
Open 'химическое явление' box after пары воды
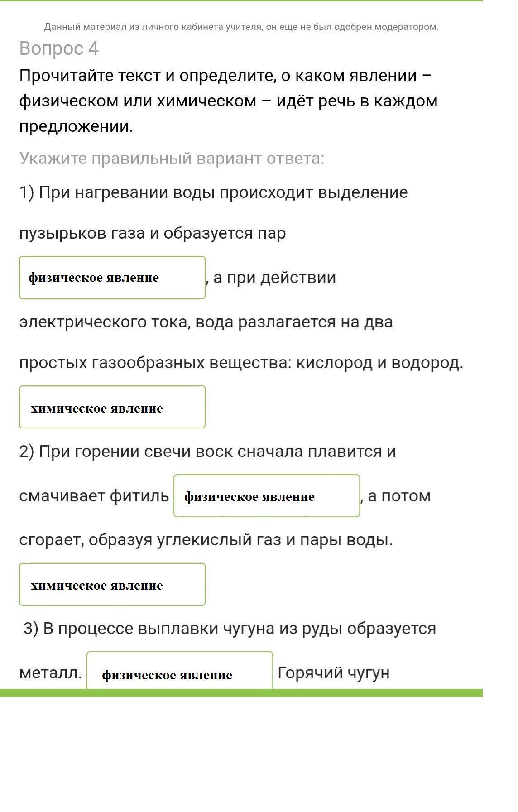(112, 585)
